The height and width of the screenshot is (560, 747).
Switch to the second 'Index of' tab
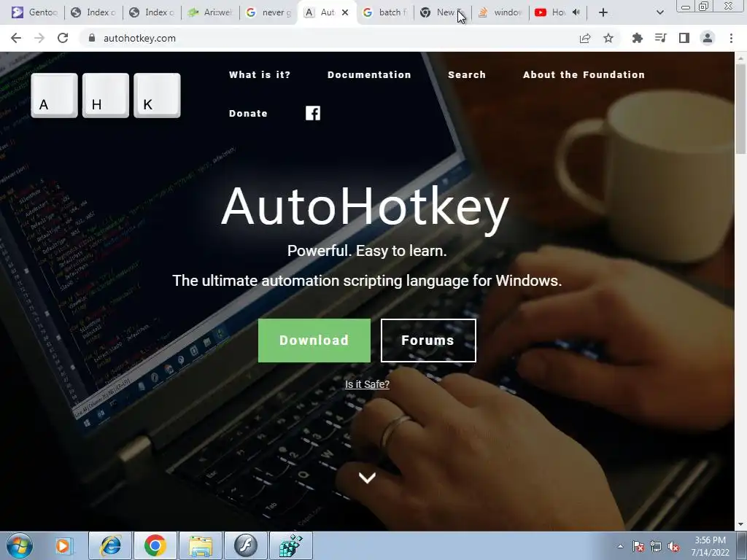coord(152,12)
